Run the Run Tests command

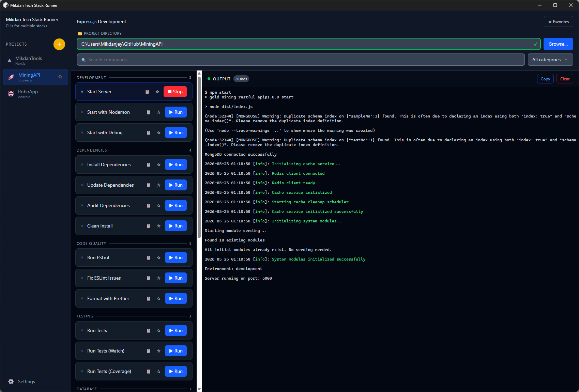click(x=176, y=330)
